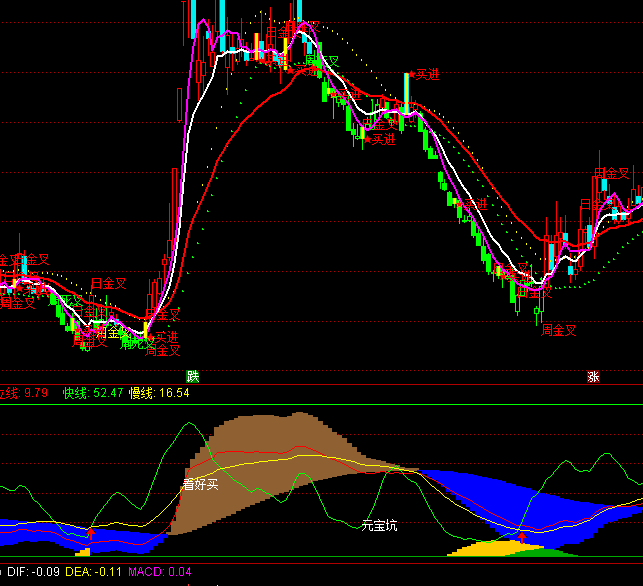Click the green 跌 (fall) marker icon
The image size is (643, 586).
click(x=192, y=377)
